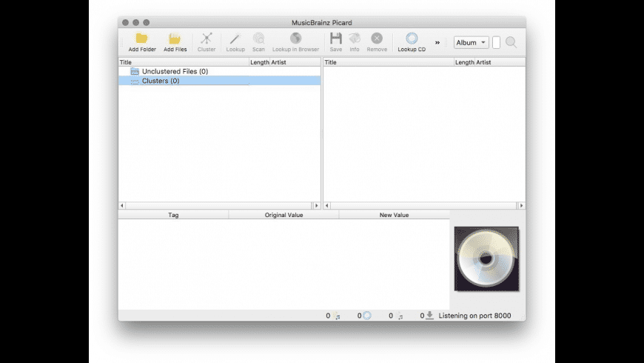Click the Scan fingerprint icon
644x363 pixels.
(258, 39)
